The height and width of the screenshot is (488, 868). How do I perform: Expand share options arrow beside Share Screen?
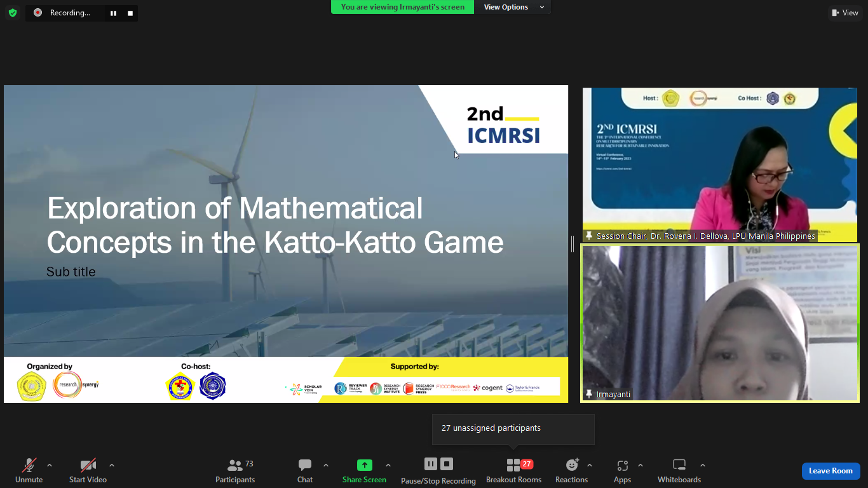(x=388, y=465)
